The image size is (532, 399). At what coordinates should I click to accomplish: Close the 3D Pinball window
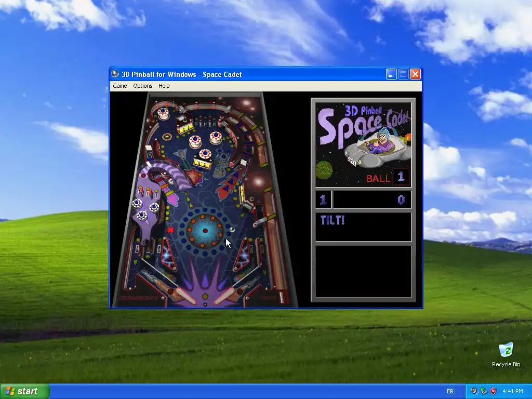click(x=415, y=74)
